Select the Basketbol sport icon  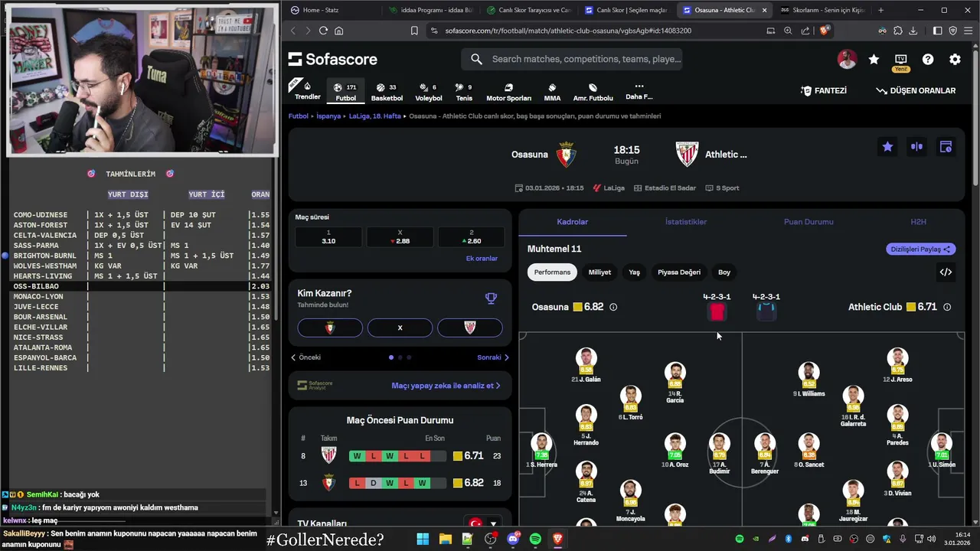(387, 92)
